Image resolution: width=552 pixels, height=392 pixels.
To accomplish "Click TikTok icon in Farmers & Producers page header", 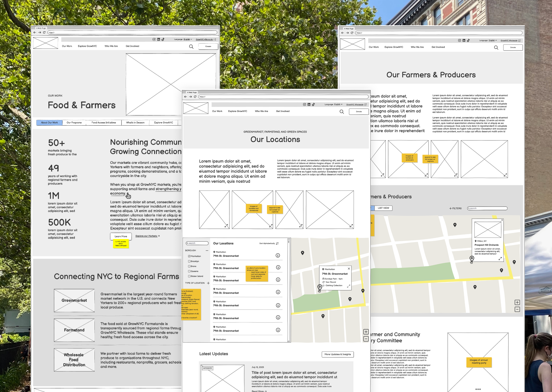I will [x=468, y=41].
